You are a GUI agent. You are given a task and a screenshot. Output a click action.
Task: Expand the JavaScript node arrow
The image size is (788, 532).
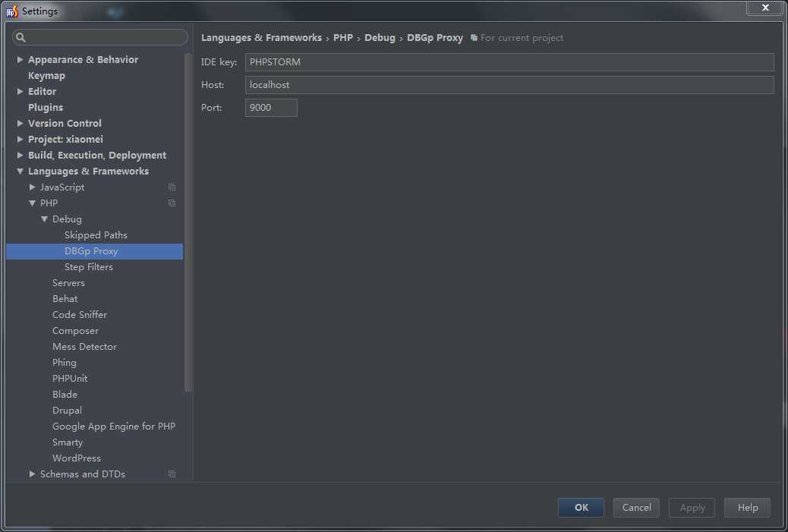[32, 187]
